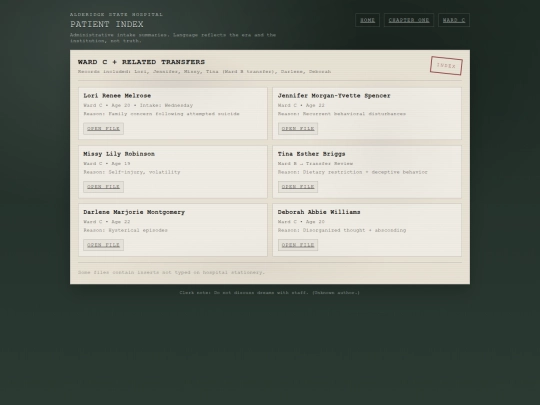
Task: Click 'Reason: Family concern following attempted suicide'
Action: 162,114
